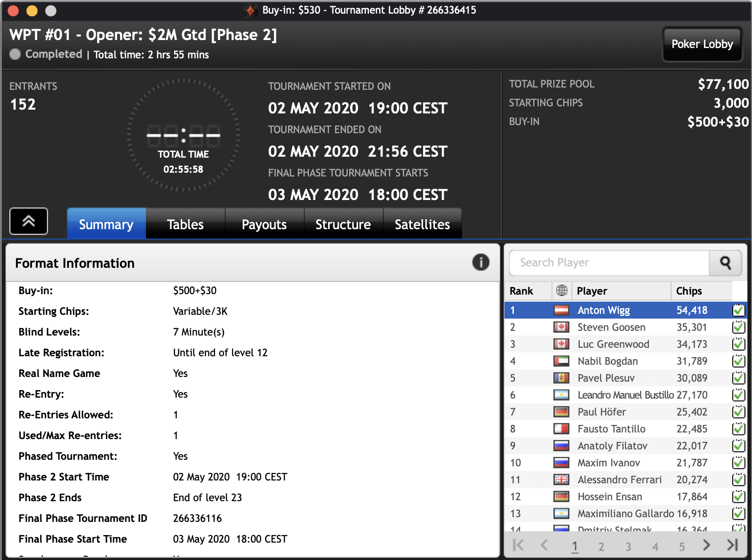Toggle the checkbox for Anton Wigg

point(738,310)
